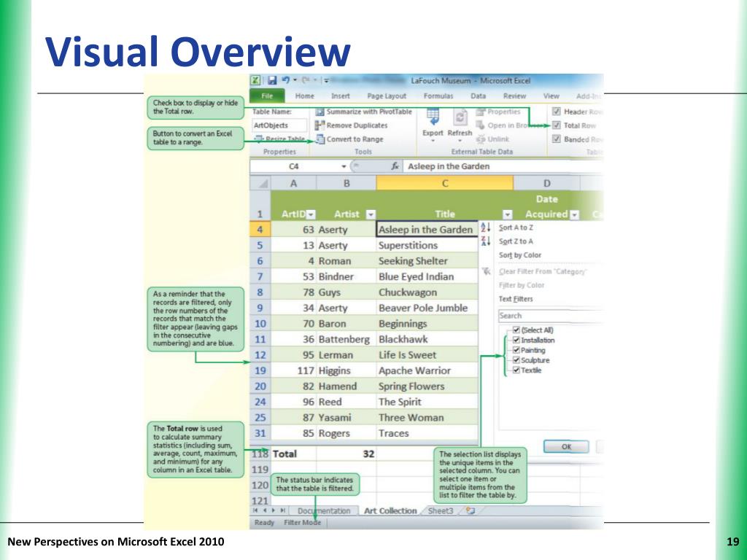747x560 pixels.
Task: Click Resize Table in Properties group
Action: click(x=280, y=139)
